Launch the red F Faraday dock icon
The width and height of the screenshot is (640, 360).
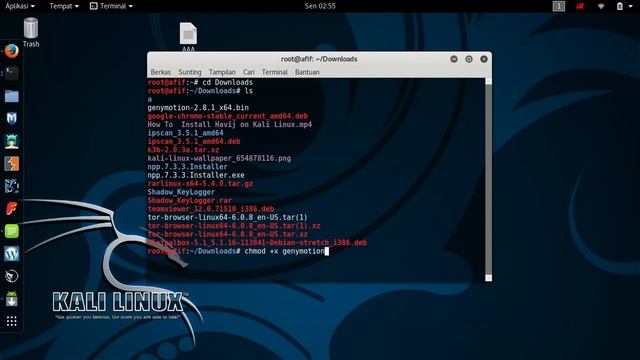click(x=11, y=209)
